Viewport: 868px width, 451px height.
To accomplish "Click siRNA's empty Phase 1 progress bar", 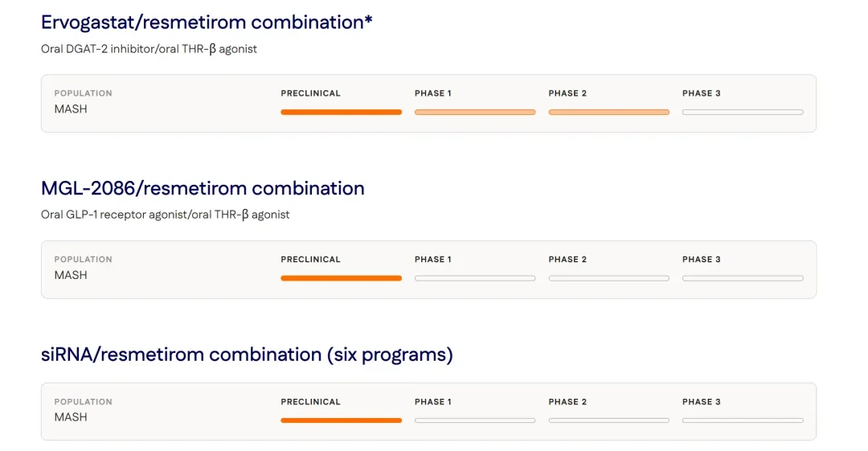I will click(x=475, y=420).
